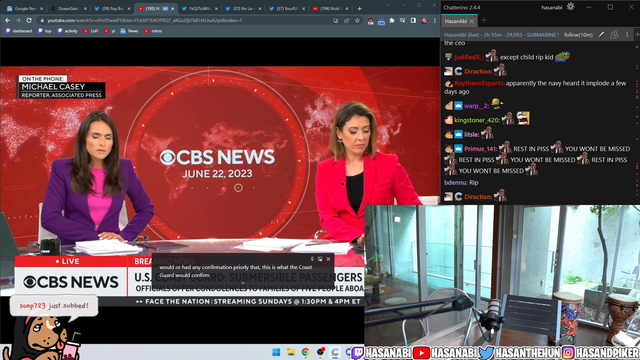Open File Explorer from taskbar
Screen dimensions: 640x360
tap(291, 352)
